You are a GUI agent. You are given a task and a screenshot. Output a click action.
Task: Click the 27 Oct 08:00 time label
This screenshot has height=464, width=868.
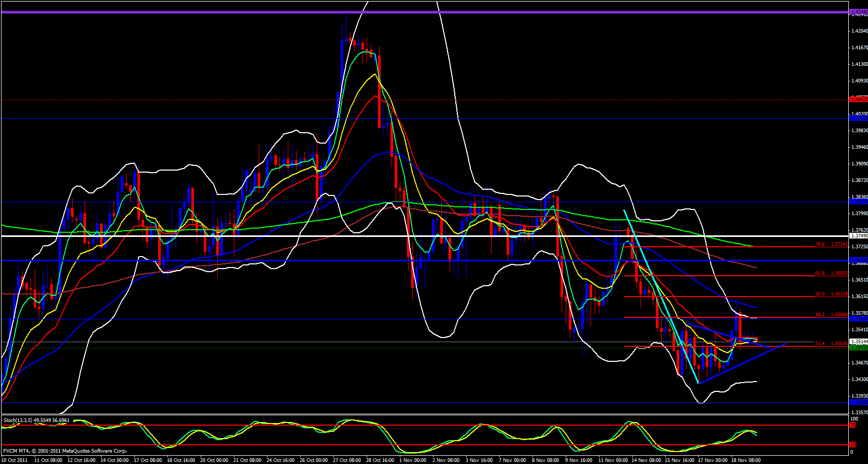tap(347, 460)
